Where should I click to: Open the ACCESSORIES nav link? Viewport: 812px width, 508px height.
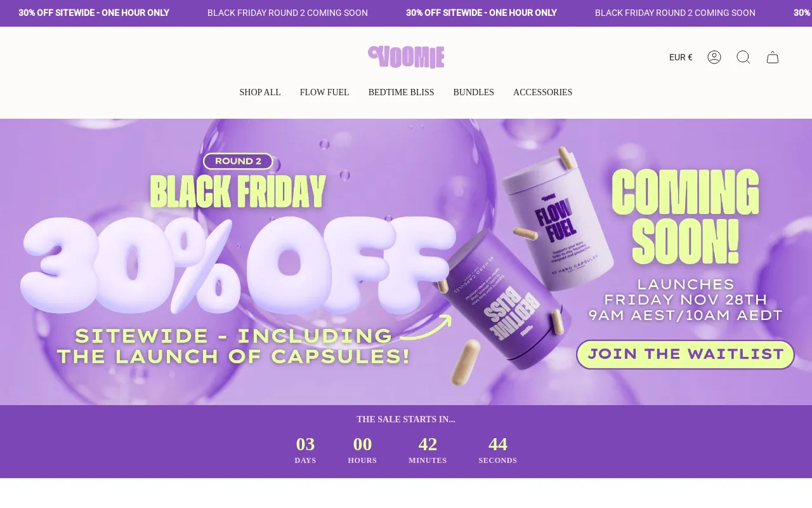542,92
